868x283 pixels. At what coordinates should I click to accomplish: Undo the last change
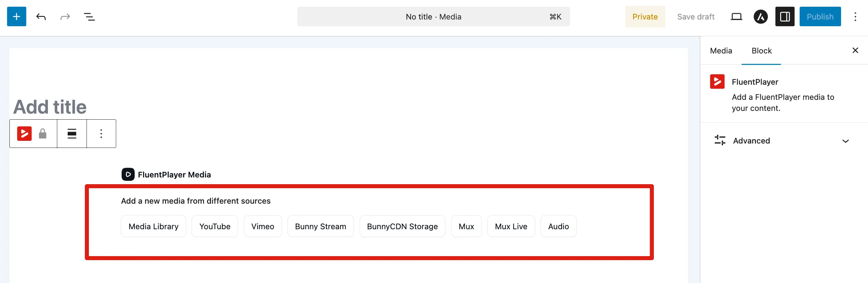(41, 16)
